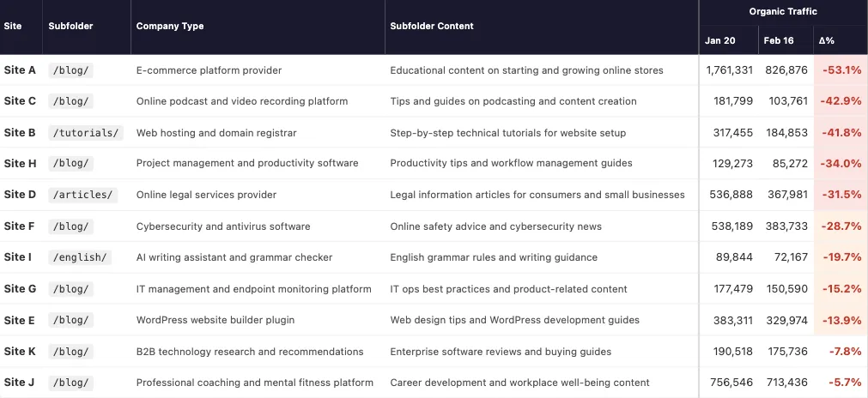
Task: Select the Organic Traffic group header
Action: 783,12
